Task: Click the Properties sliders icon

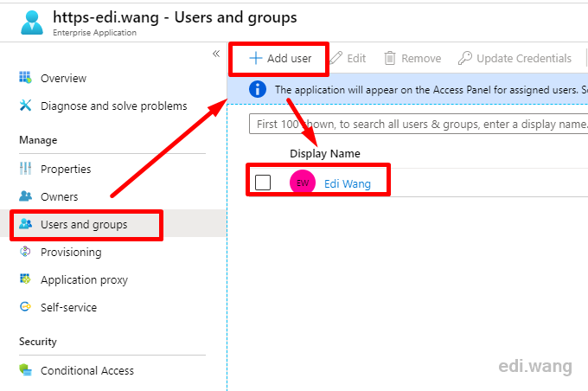Action: (x=25, y=169)
